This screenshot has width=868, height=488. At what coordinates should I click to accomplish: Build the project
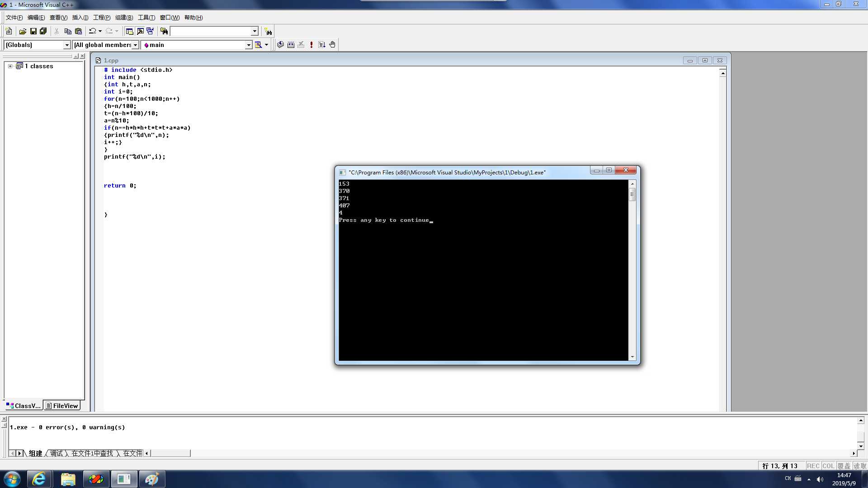coord(291,45)
